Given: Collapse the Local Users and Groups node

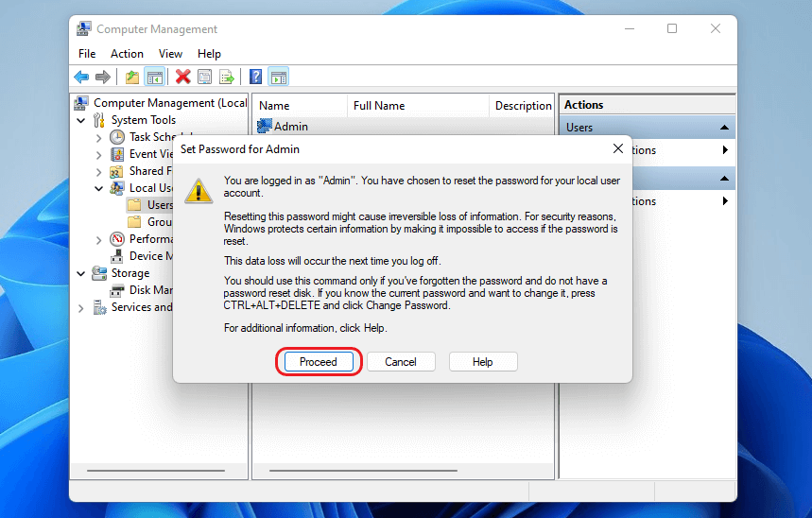Looking at the screenshot, I should click(98, 188).
